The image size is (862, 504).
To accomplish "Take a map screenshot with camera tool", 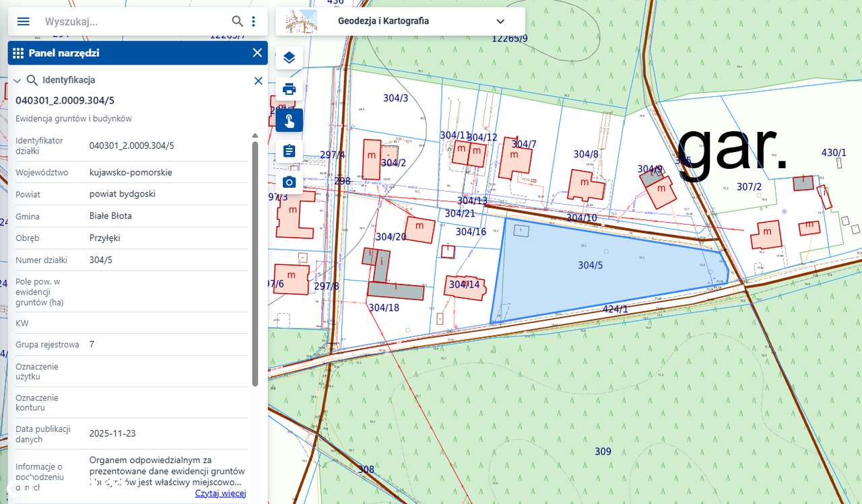I will pos(289,182).
